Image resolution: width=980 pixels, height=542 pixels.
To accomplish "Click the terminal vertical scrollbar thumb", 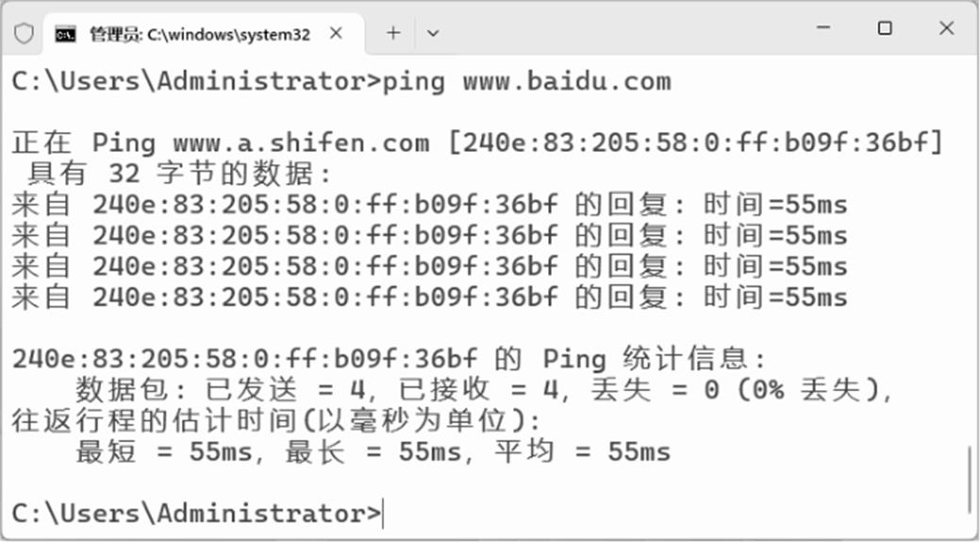I will tap(969, 480).
